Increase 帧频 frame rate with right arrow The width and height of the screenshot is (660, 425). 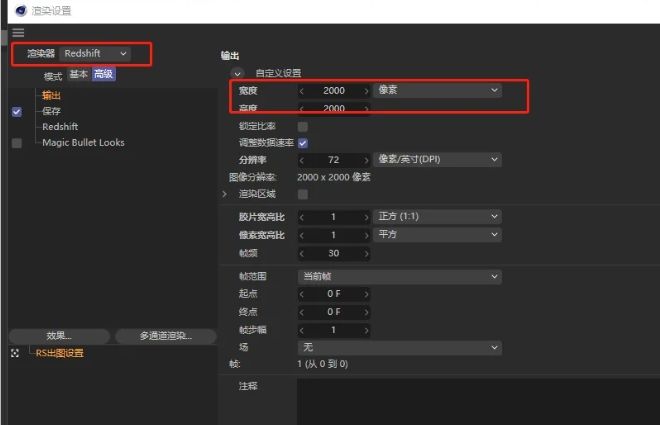(366, 253)
